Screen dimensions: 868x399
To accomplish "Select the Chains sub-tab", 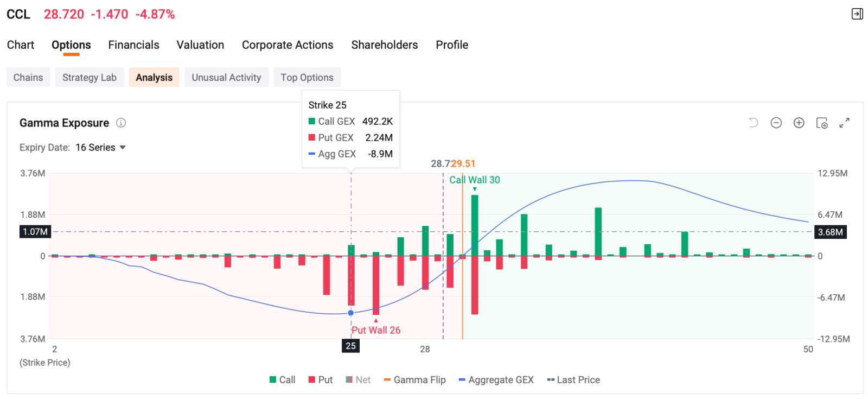I will 28,78.
